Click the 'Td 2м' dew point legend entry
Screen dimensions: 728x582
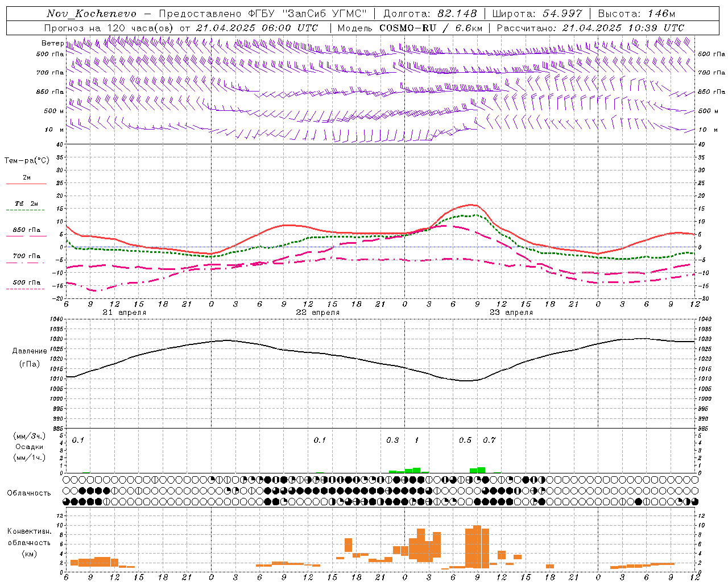(x=26, y=203)
